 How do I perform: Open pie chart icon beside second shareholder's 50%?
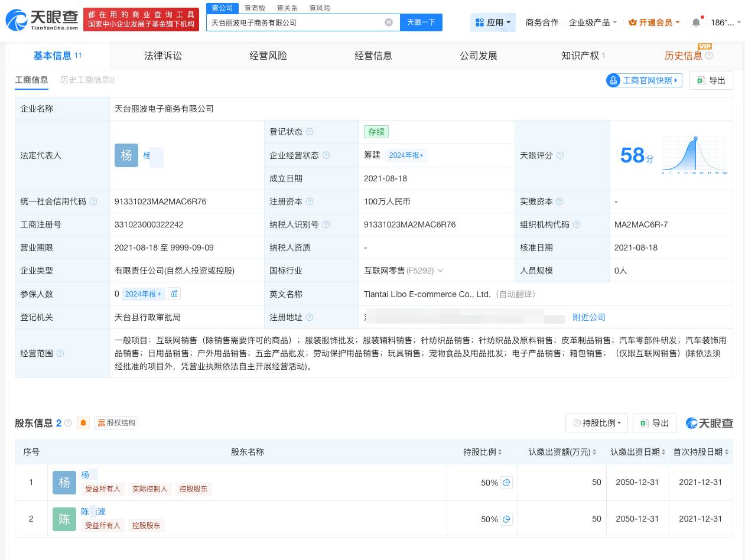506,519
